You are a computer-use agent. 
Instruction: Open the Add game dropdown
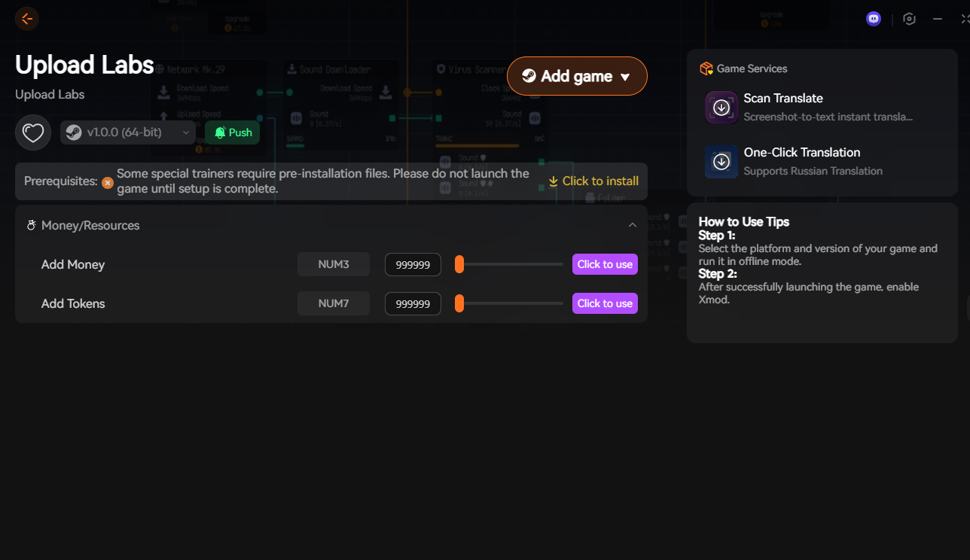coord(577,76)
